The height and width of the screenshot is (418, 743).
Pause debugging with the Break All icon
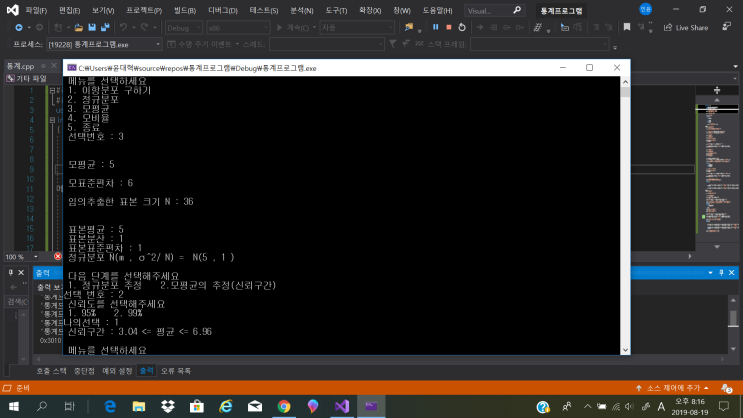[435, 27]
